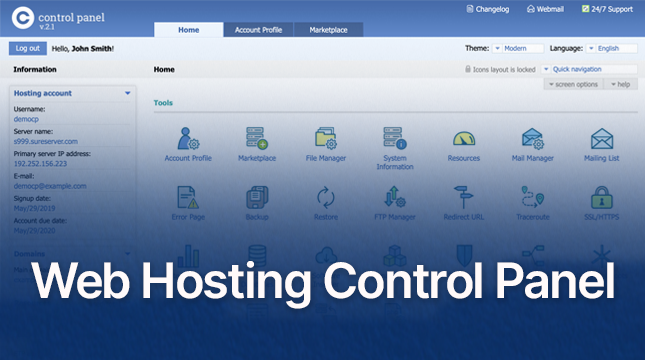Image resolution: width=645 pixels, height=360 pixels.
Task: Open the Mailing List icon
Action: 602,139
